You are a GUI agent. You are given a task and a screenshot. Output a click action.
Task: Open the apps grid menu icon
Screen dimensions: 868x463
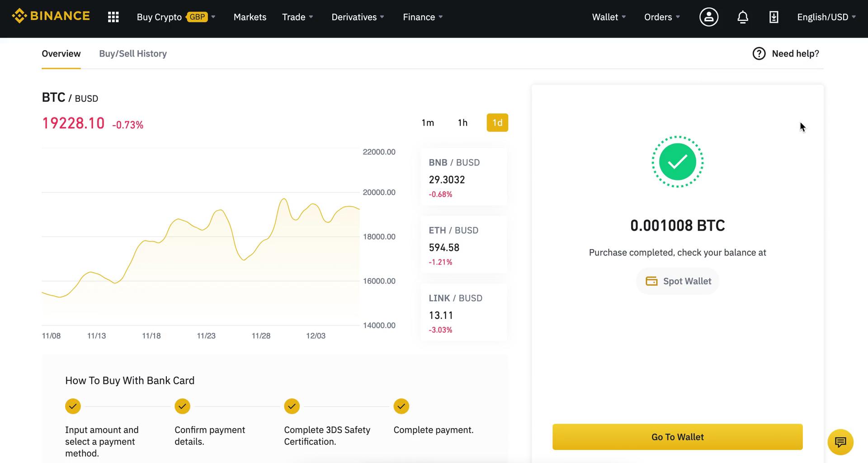coord(113,17)
